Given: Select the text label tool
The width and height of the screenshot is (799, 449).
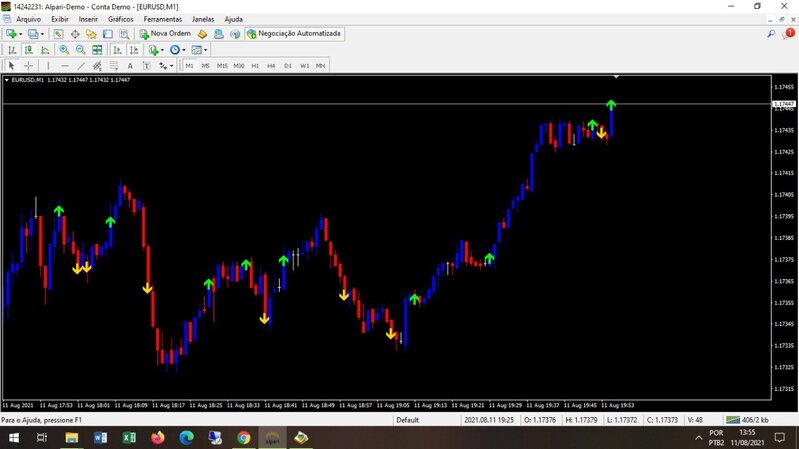Looking at the screenshot, I should click(146, 66).
